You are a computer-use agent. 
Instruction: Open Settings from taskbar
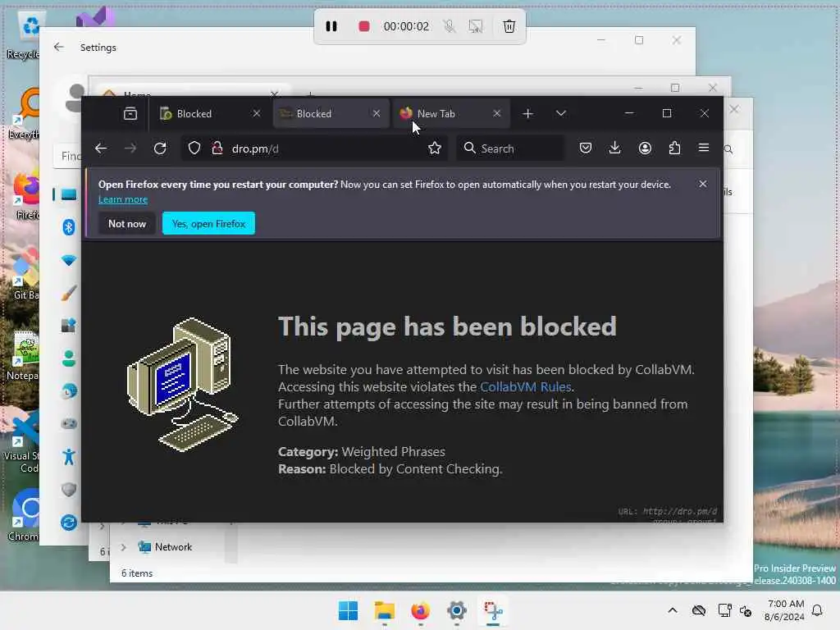(x=456, y=610)
